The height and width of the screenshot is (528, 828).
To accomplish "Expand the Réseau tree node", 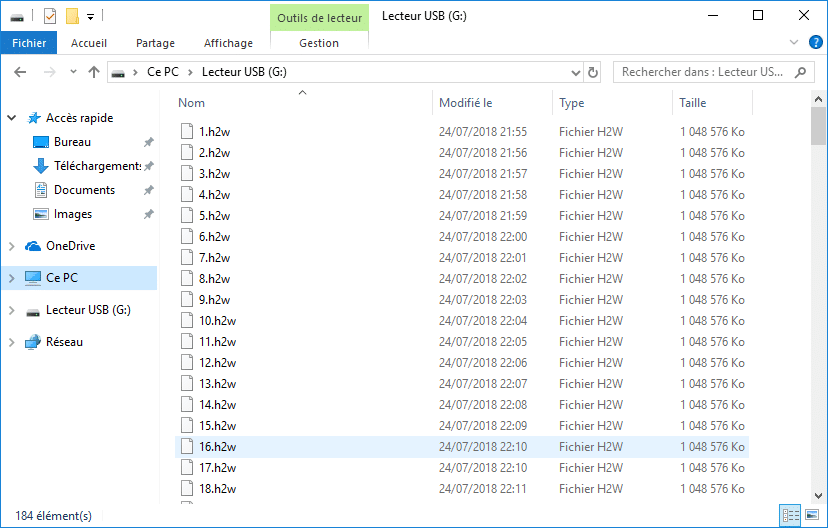I will [12, 342].
